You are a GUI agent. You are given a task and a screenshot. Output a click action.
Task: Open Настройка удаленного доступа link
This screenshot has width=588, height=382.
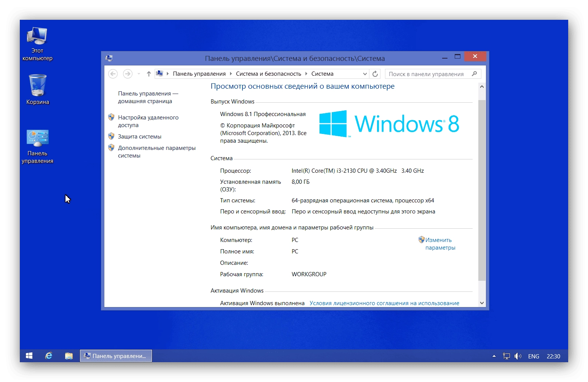coord(148,121)
